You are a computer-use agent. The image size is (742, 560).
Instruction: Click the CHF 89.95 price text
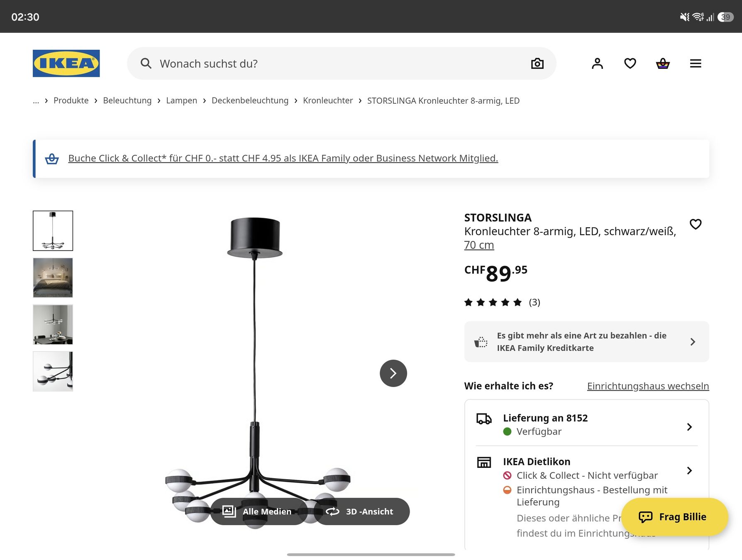pos(496,274)
